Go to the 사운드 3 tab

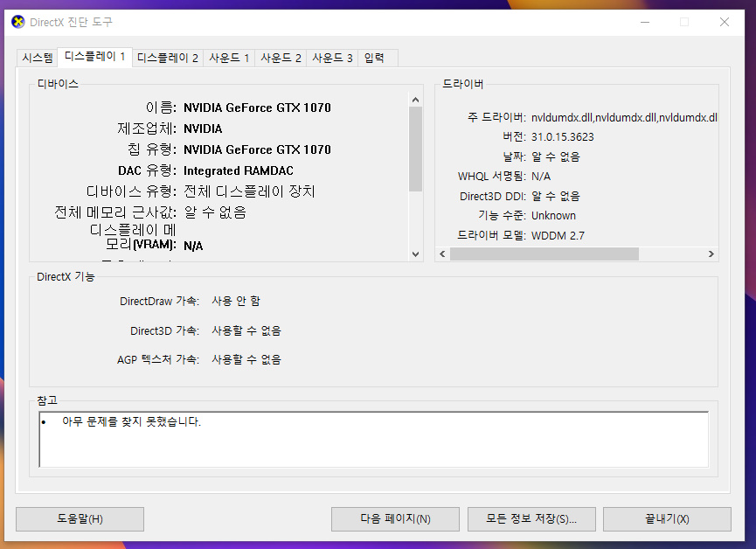[x=332, y=58]
